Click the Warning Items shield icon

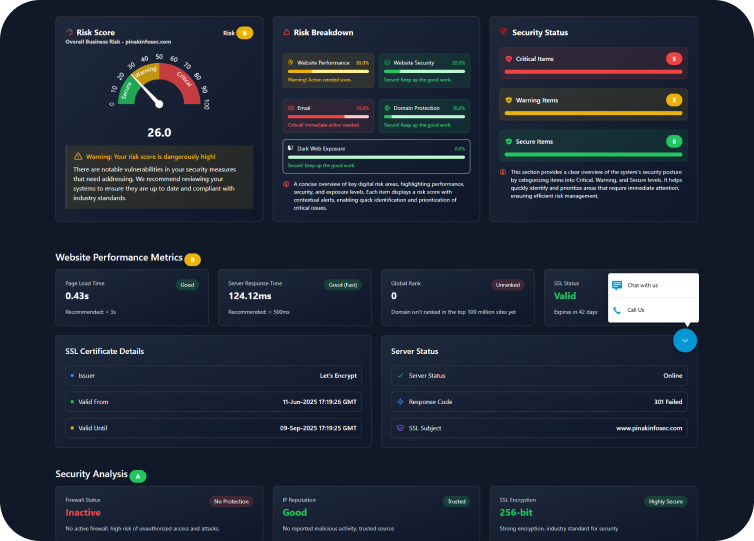[509, 100]
